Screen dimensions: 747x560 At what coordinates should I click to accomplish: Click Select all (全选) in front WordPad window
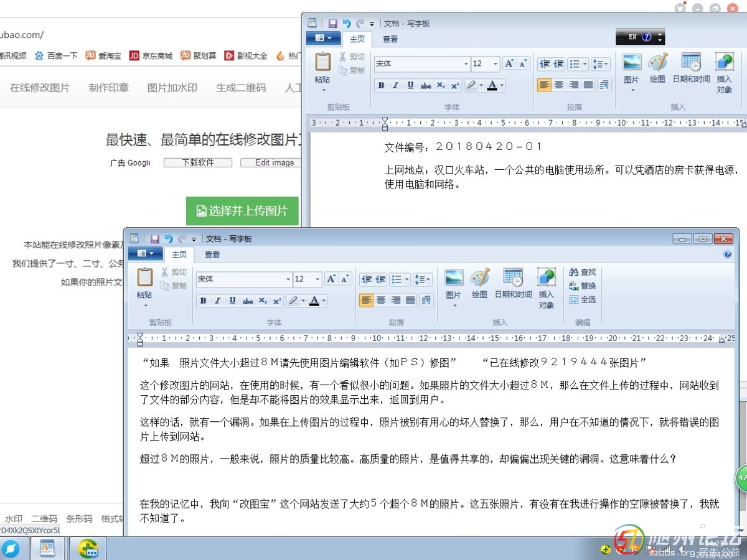click(x=583, y=299)
